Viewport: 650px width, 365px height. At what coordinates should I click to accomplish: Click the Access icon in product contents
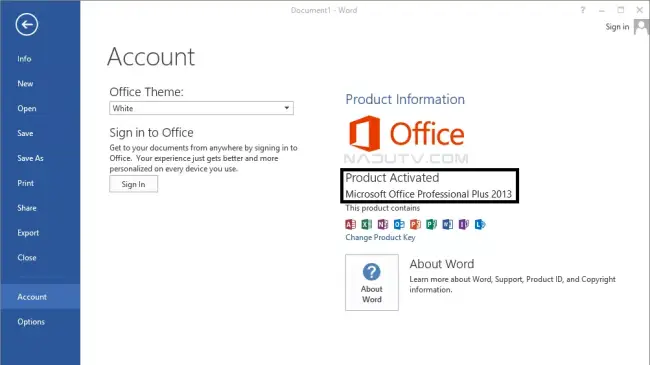pyautogui.click(x=350, y=224)
